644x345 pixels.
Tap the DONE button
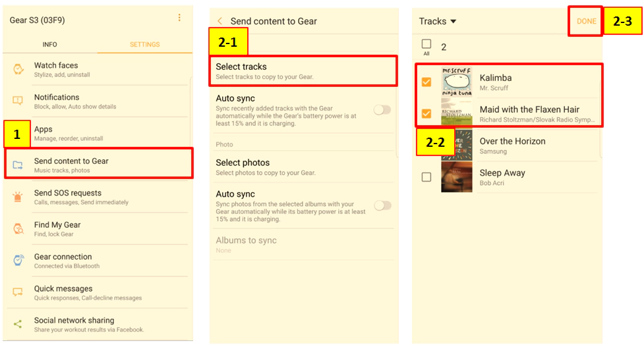[x=586, y=21]
